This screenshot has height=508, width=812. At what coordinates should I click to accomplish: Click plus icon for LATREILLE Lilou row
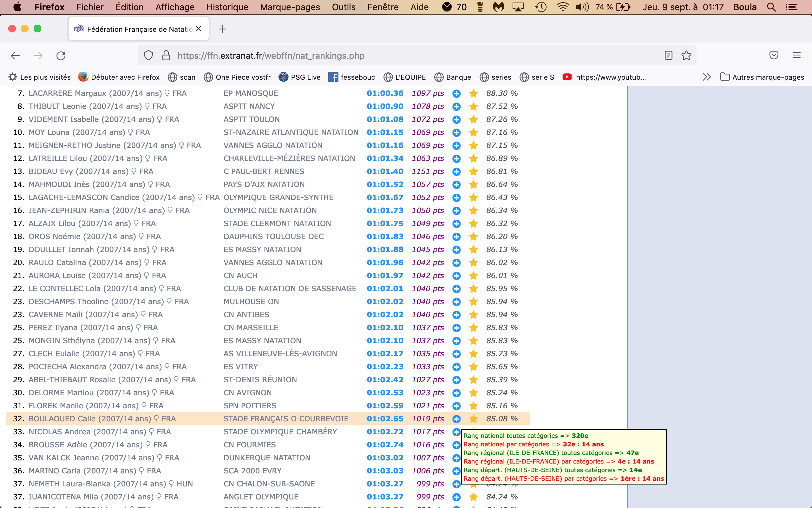(456, 158)
